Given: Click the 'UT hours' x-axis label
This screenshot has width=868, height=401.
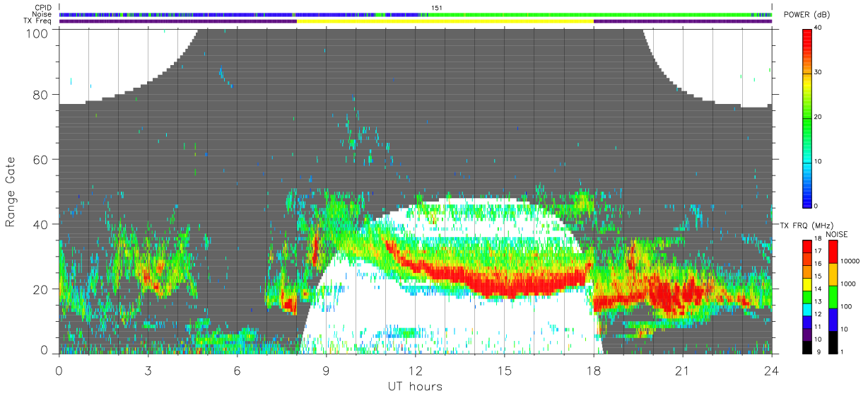Looking at the screenshot, I should click(415, 387).
